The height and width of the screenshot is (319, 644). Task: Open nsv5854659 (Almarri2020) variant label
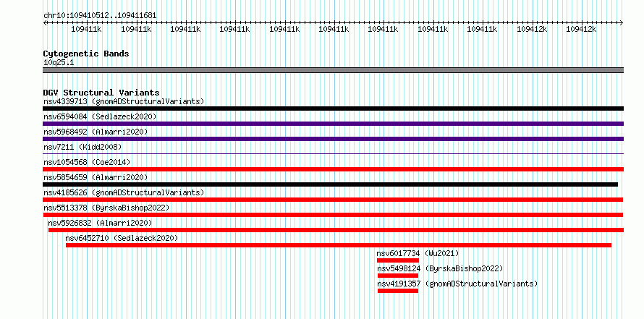(96, 177)
